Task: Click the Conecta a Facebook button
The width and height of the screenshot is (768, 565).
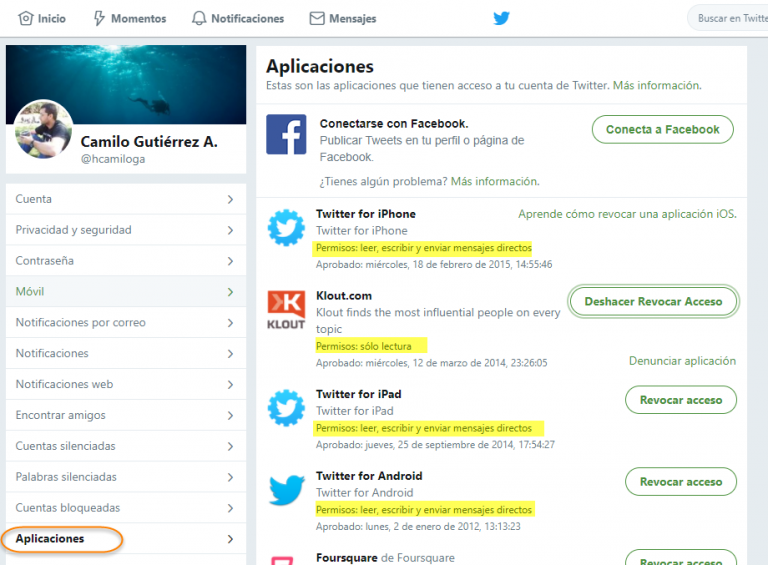Action: coord(662,129)
